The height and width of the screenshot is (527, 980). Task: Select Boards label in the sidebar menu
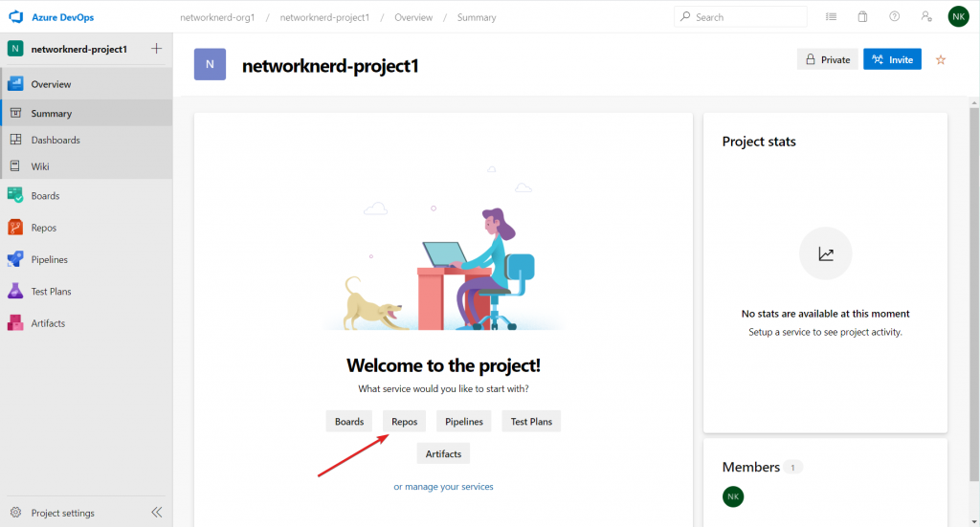tap(46, 196)
